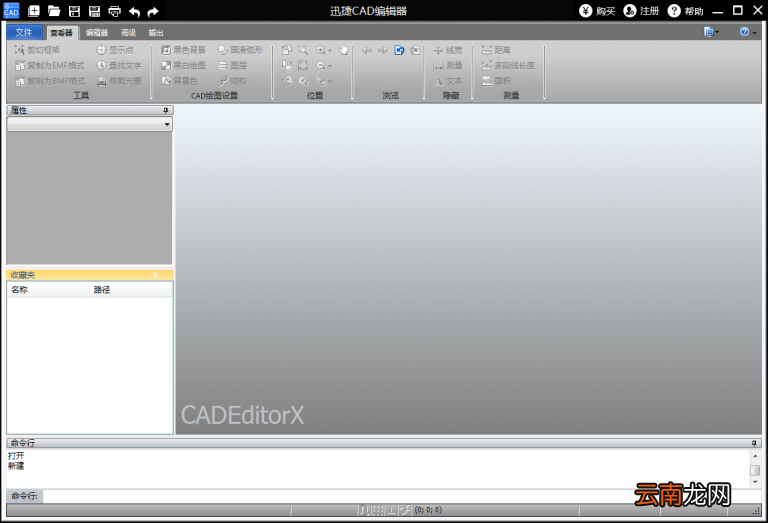768x523 pixels.
Task: Toggle 显示点 show points
Action: point(115,50)
